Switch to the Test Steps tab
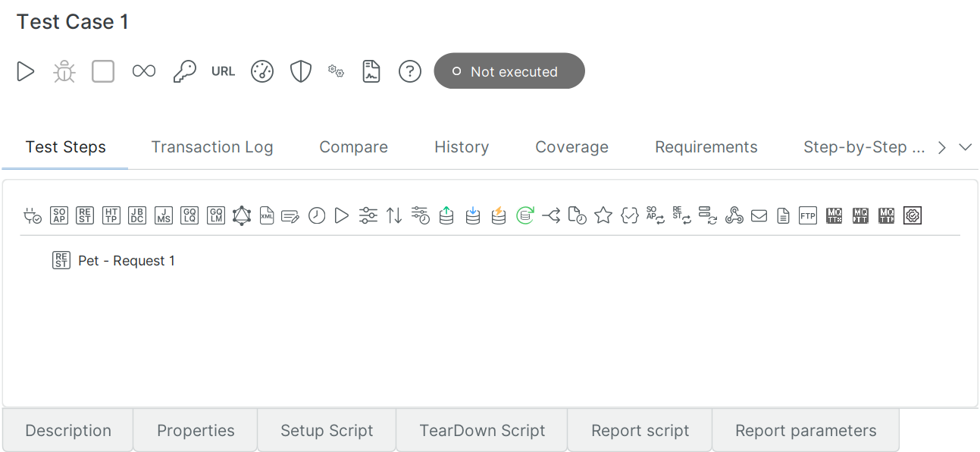The height and width of the screenshot is (452, 980). [x=66, y=147]
